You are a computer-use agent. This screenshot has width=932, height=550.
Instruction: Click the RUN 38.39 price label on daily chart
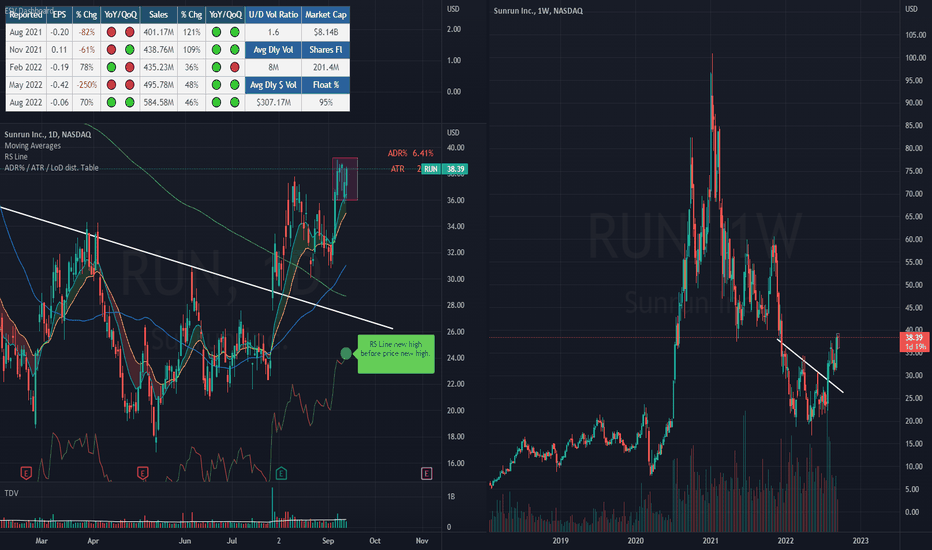445,169
